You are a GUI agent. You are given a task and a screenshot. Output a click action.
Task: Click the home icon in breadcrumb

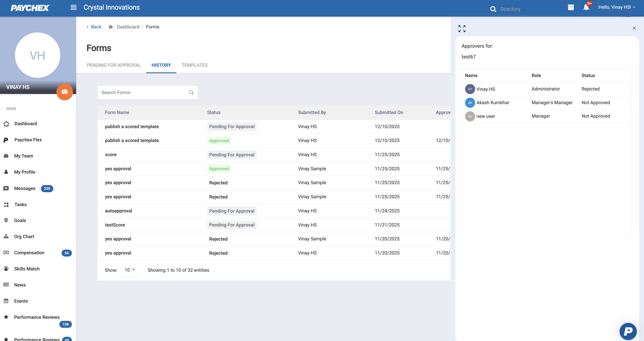pos(111,27)
